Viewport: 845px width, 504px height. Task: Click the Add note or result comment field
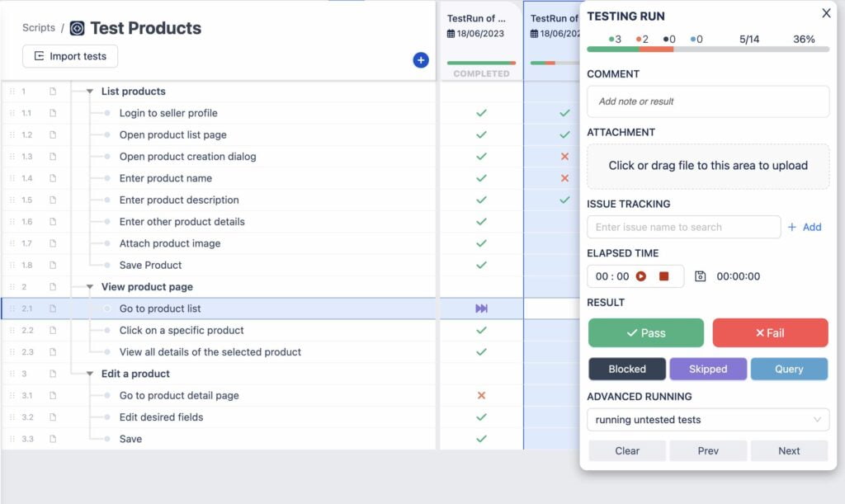pyautogui.click(x=708, y=101)
